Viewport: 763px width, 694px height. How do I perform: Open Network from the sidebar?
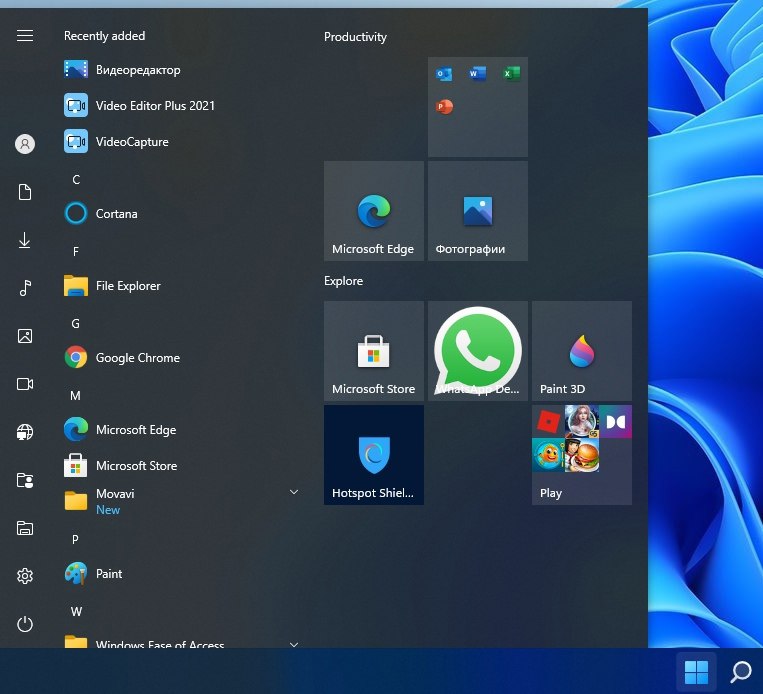tap(25, 432)
